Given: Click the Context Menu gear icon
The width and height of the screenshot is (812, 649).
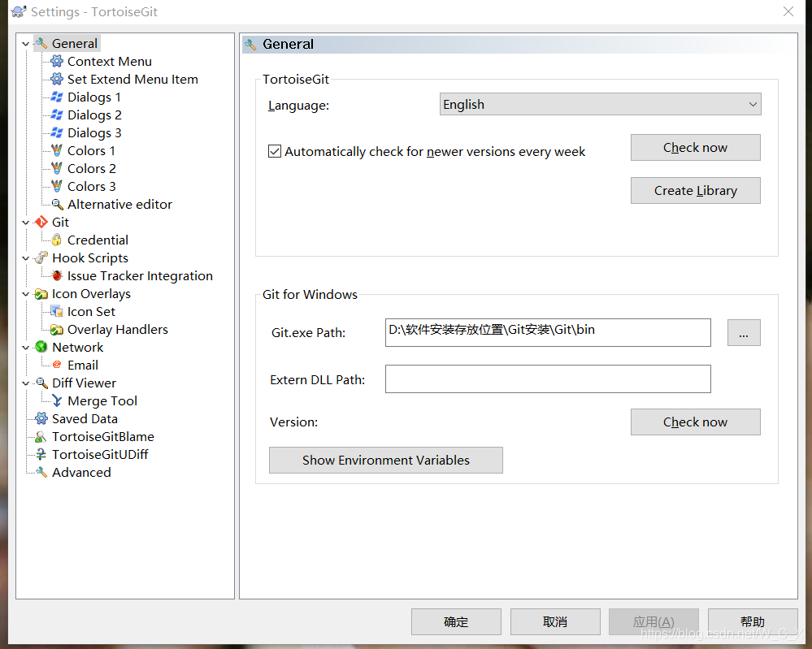Looking at the screenshot, I should [x=56, y=62].
